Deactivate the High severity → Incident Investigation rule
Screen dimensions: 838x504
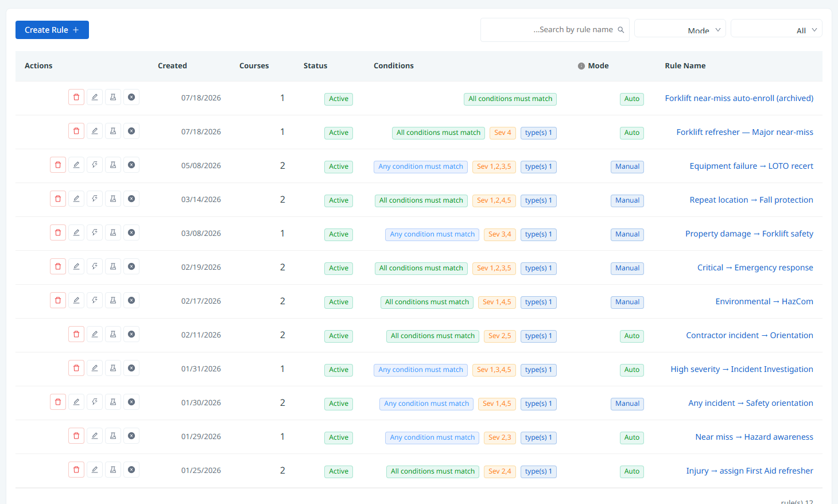pyautogui.click(x=131, y=369)
